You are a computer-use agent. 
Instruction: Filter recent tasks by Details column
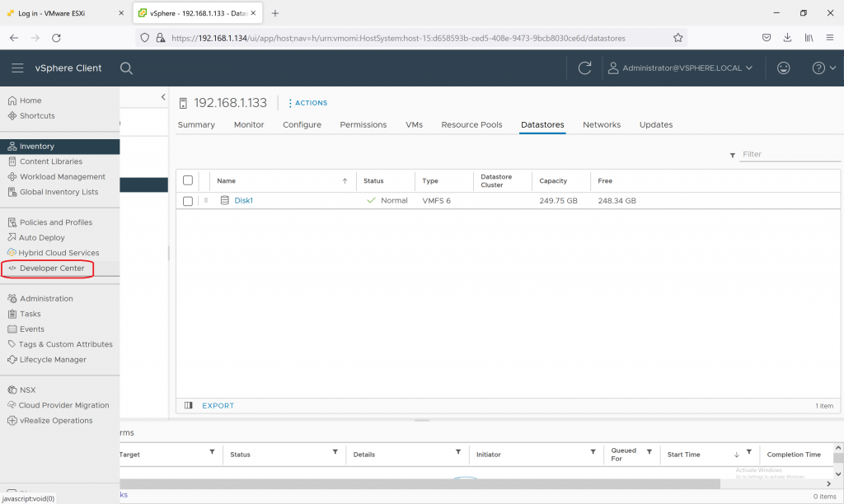pyautogui.click(x=458, y=452)
